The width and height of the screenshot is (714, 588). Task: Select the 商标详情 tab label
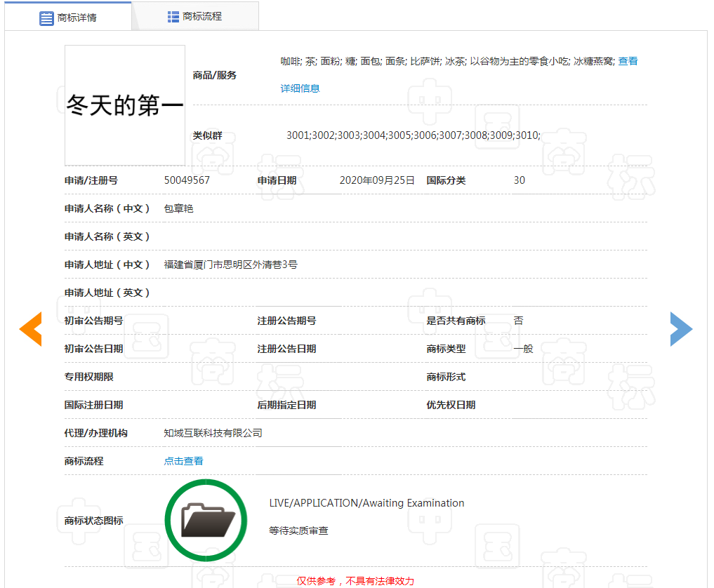[77, 18]
